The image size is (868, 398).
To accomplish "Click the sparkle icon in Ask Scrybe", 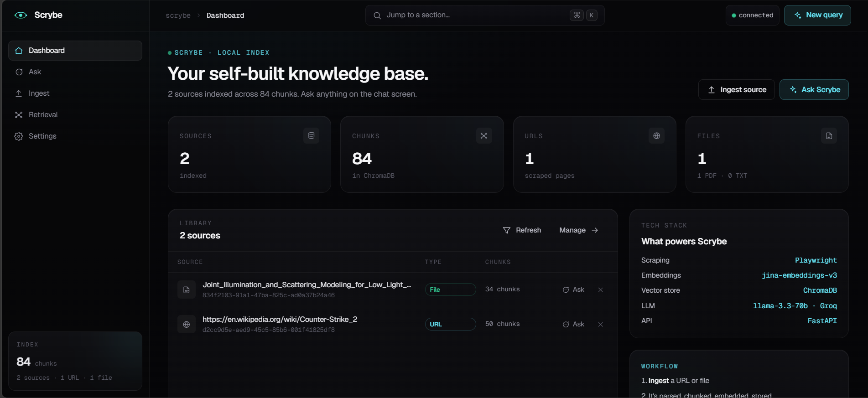I will [793, 90].
